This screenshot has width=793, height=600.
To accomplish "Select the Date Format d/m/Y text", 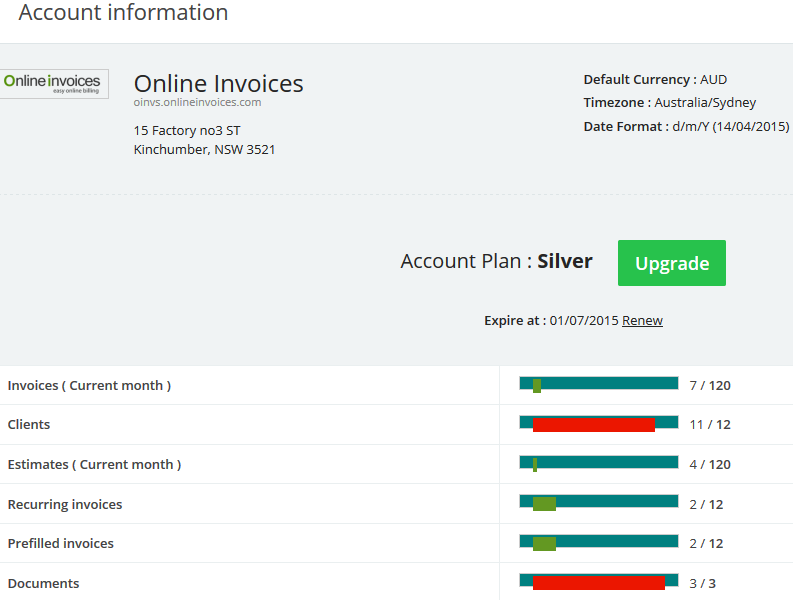I will [686, 127].
